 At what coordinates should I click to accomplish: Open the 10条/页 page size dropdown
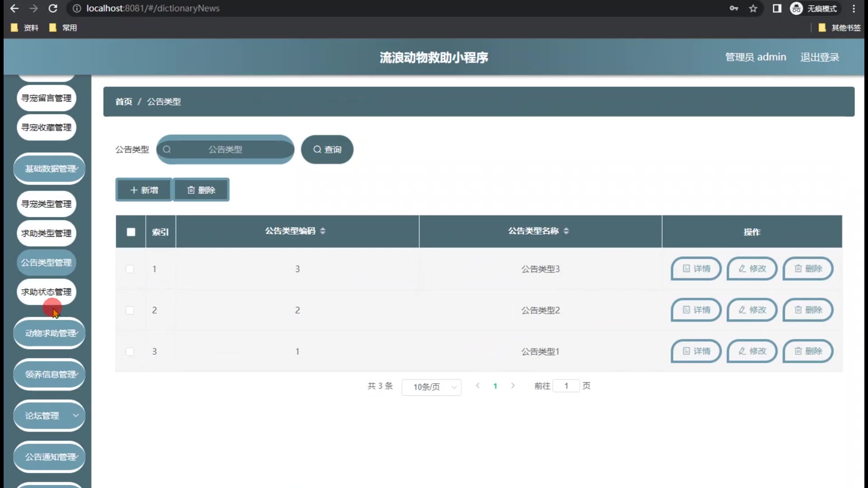click(431, 387)
